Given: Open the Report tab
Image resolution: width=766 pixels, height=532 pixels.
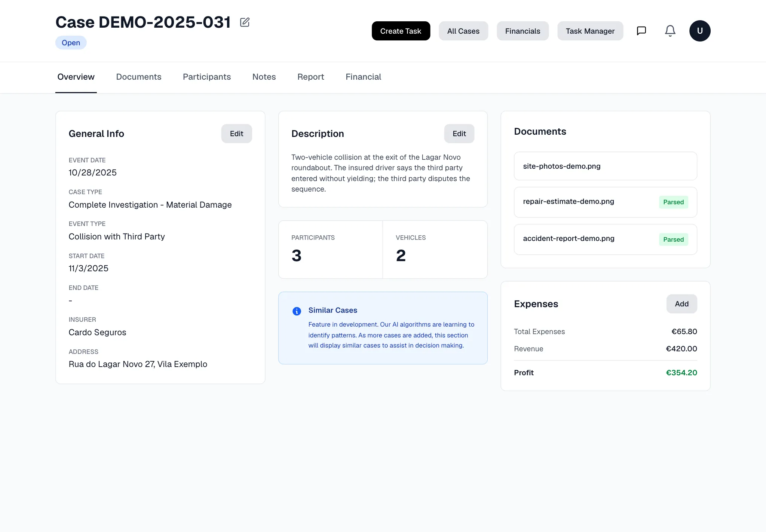Looking at the screenshot, I should coord(311,77).
